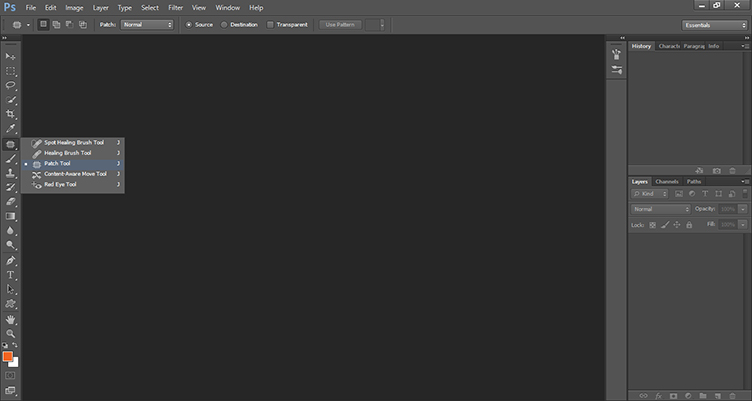The width and height of the screenshot is (752, 401).
Task: Select the Pen tool
Action: click(x=11, y=260)
